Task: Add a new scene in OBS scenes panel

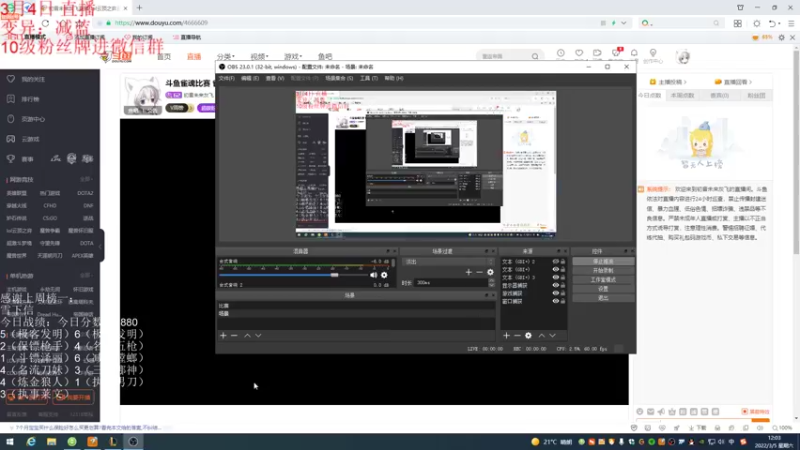Action: tap(223, 336)
